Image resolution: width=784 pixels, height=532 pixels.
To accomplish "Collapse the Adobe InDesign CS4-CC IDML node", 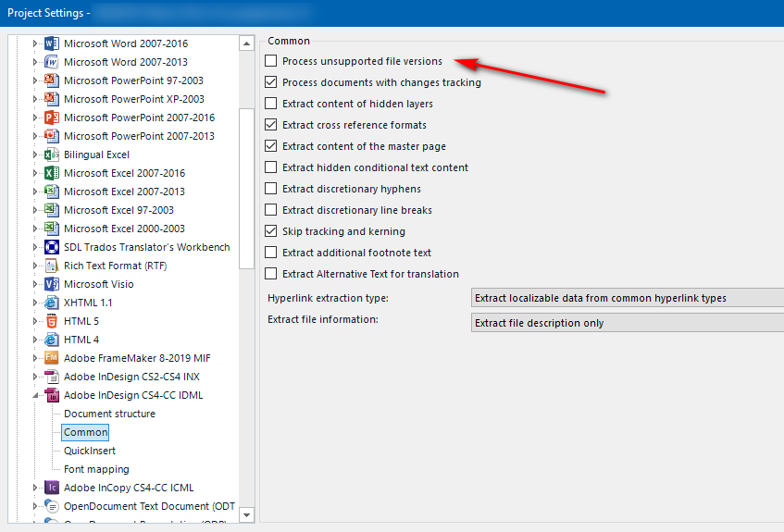I will pos(35,395).
